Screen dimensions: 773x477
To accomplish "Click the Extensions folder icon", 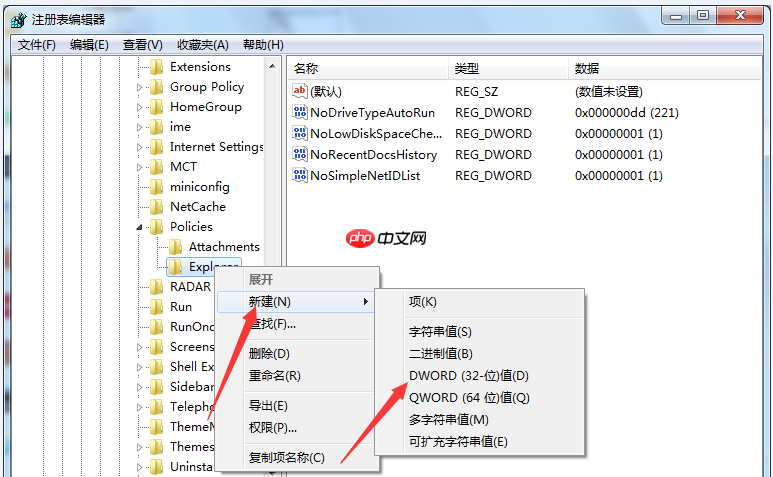I will [156, 67].
